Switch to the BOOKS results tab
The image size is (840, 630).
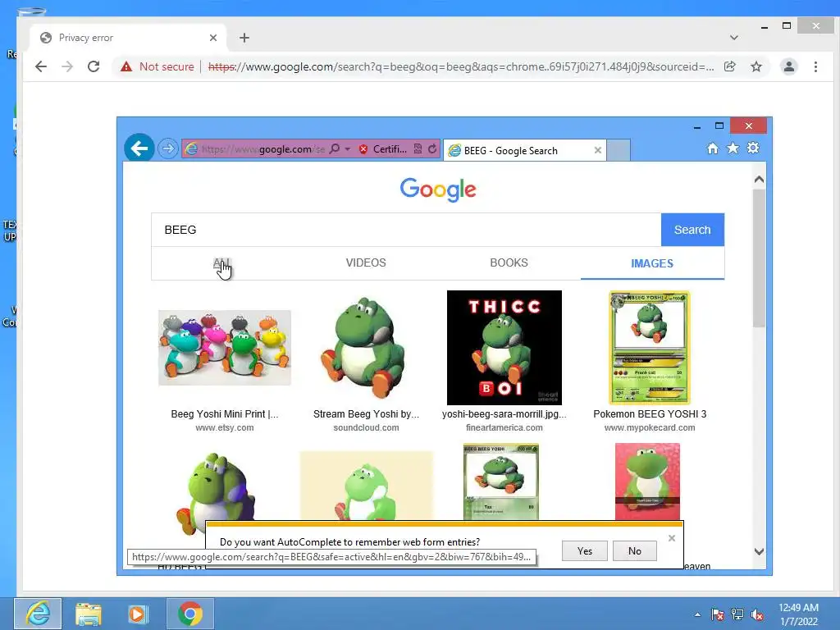(x=509, y=263)
